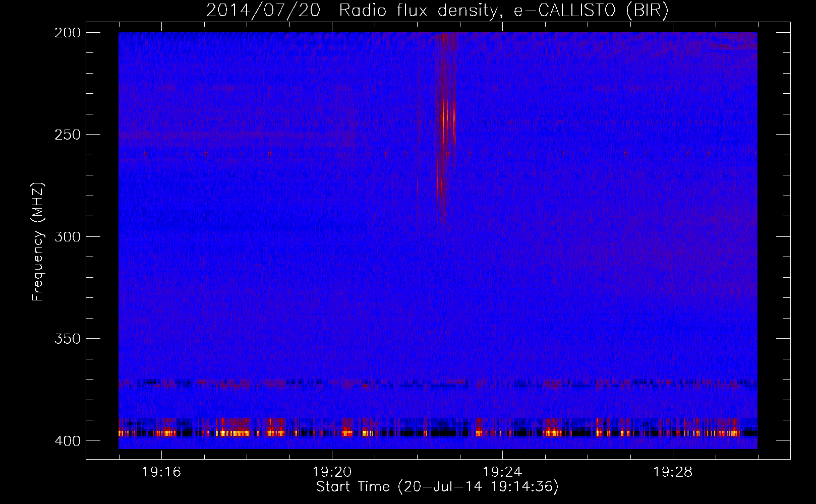
Task: Click the plot title '2014/07/20 Radio flux density, e-CALLISTO (BIR)'
Action: point(437,10)
